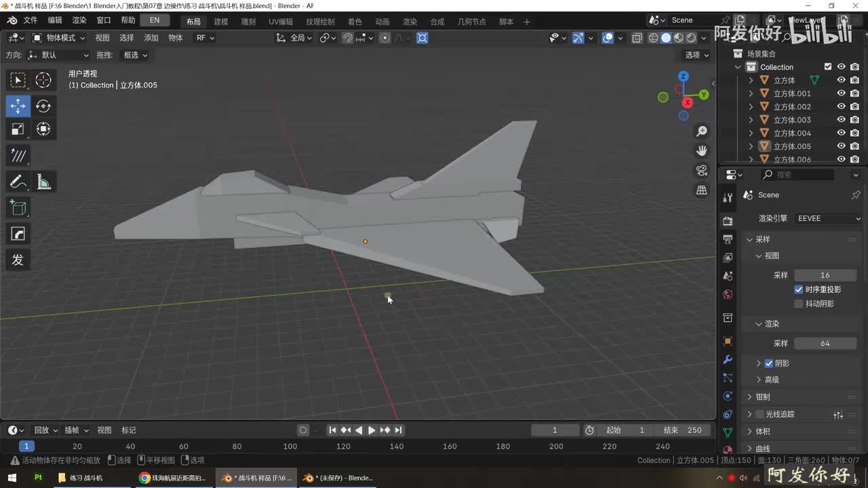Select 立方体.004 in the outliner
Screen dimensions: 868x488
792,133
